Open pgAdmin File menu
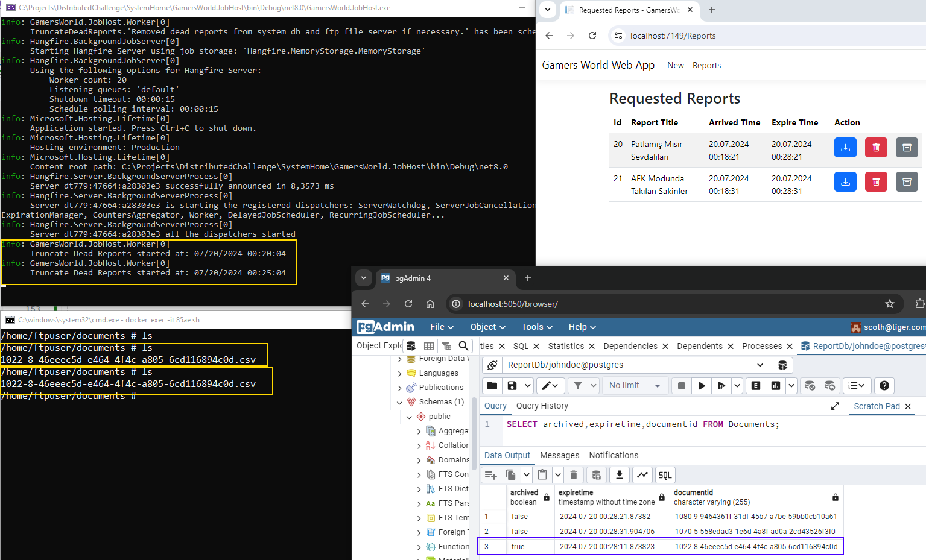This screenshot has height=560, width=926. (442, 327)
